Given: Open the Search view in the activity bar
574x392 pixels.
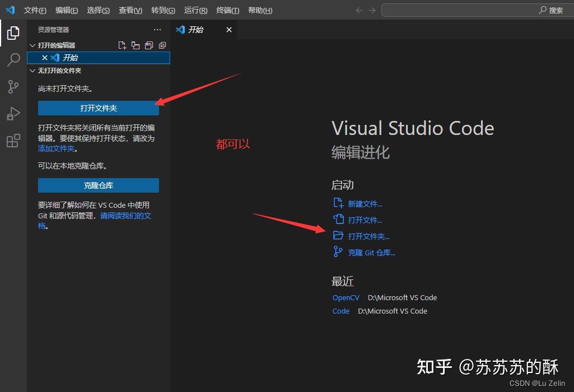Looking at the screenshot, I should 13,59.
